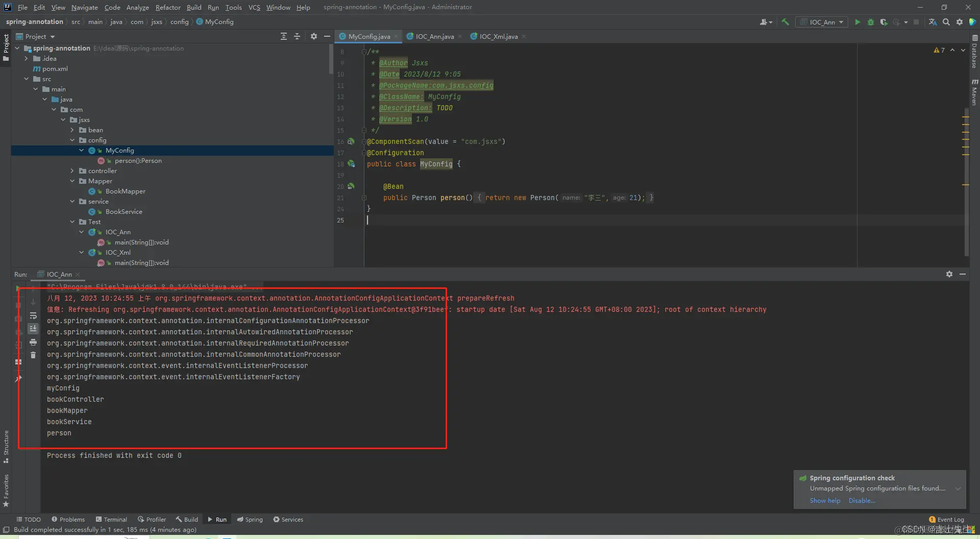Image resolution: width=980 pixels, height=539 pixels.
Task: Open the Problems tool window tab
Action: coord(68,519)
